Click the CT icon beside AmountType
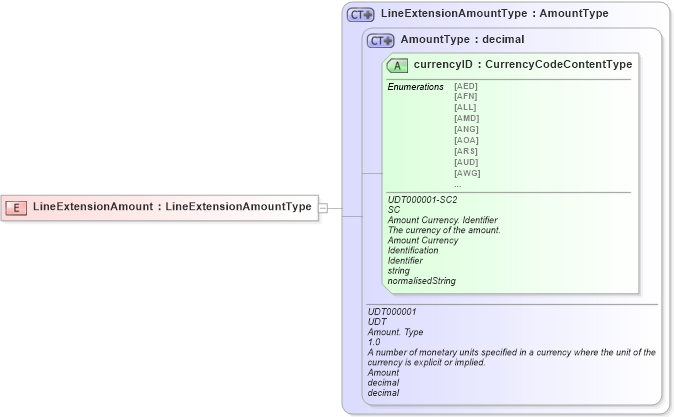 click(380, 41)
